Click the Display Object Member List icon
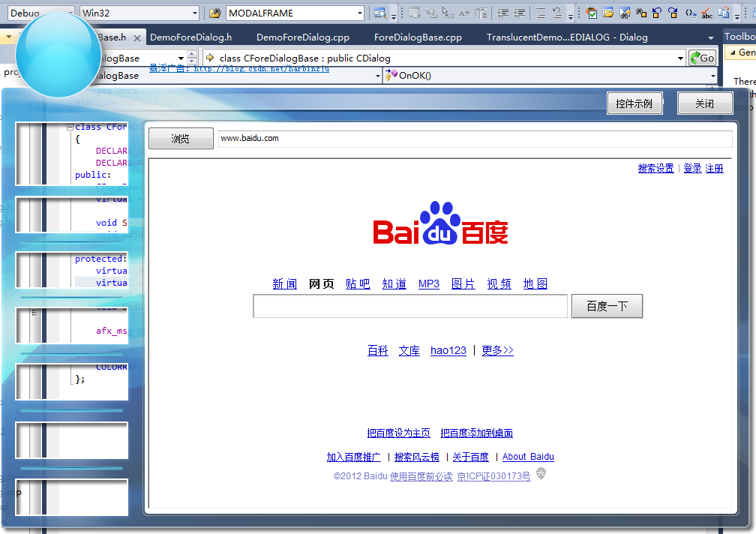The height and width of the screenshot is (534, 756). click(415, 13)
